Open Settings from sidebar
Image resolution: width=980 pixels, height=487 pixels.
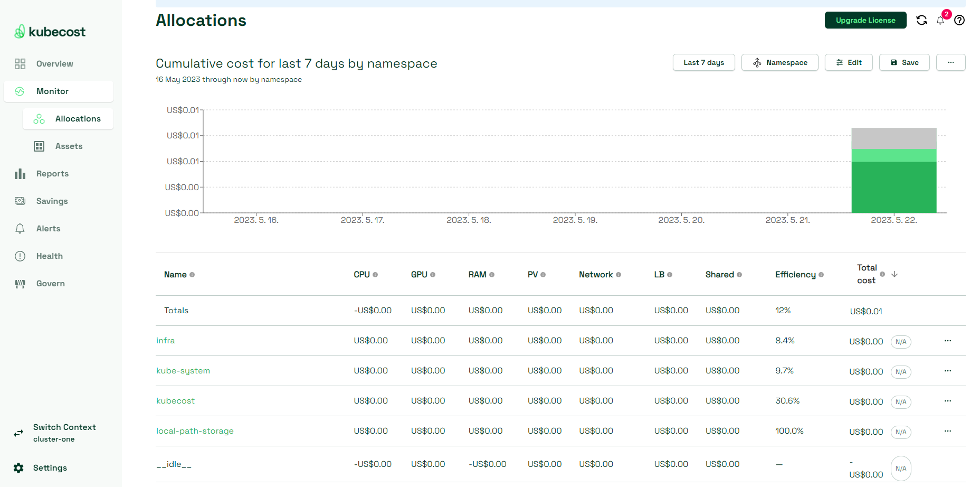point(50,468)
